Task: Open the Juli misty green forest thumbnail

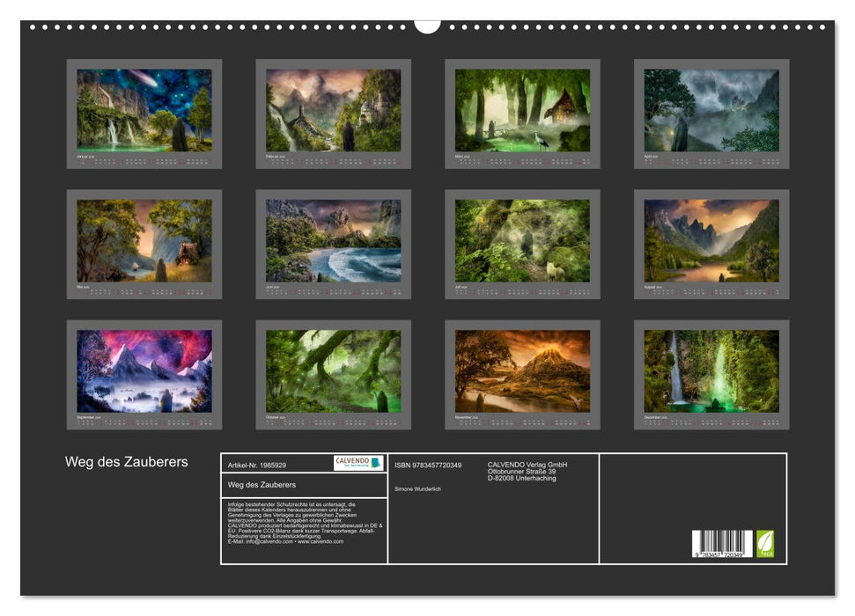Action: coord(522,241)
